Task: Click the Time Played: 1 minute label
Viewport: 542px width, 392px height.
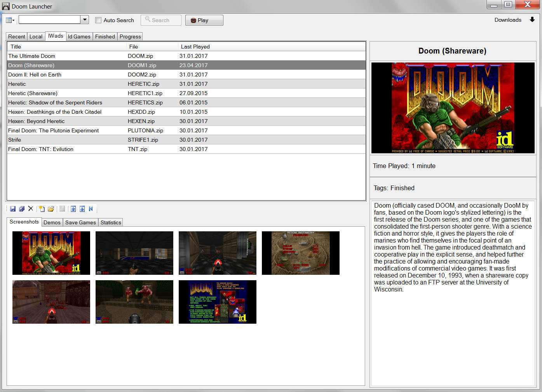Action: tap(404, 166)
